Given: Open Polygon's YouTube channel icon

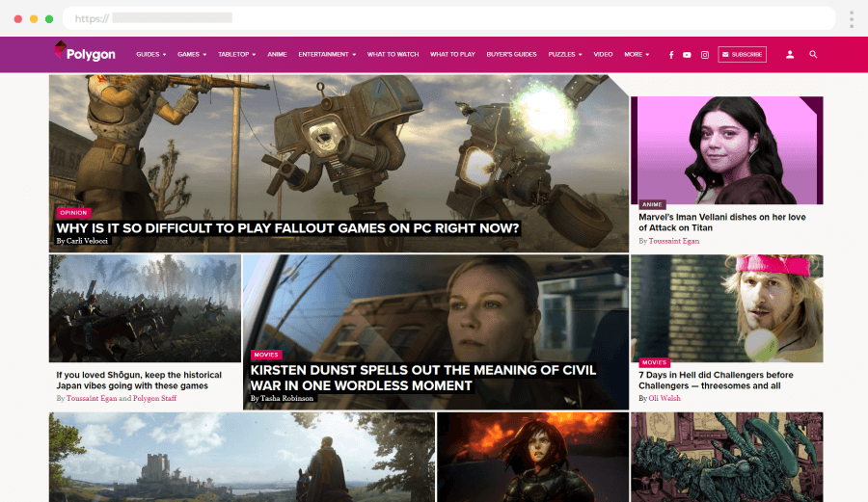Looking at the screenshot, I should 687,55.
